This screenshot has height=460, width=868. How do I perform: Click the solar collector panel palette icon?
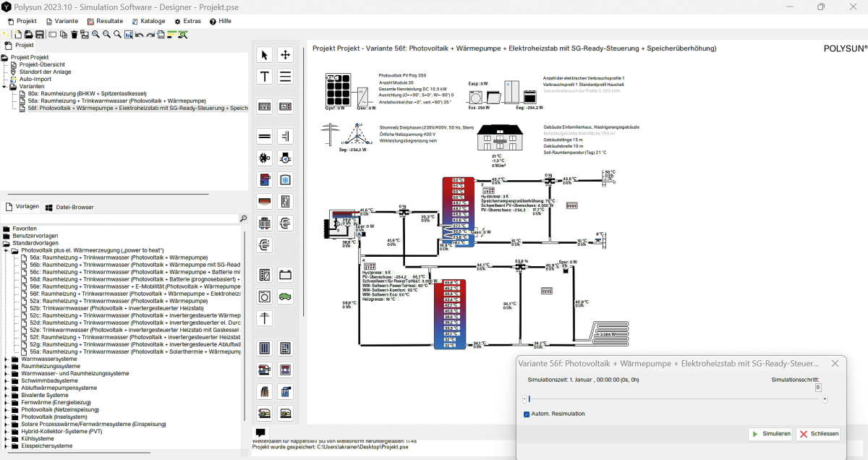[265, 348]
